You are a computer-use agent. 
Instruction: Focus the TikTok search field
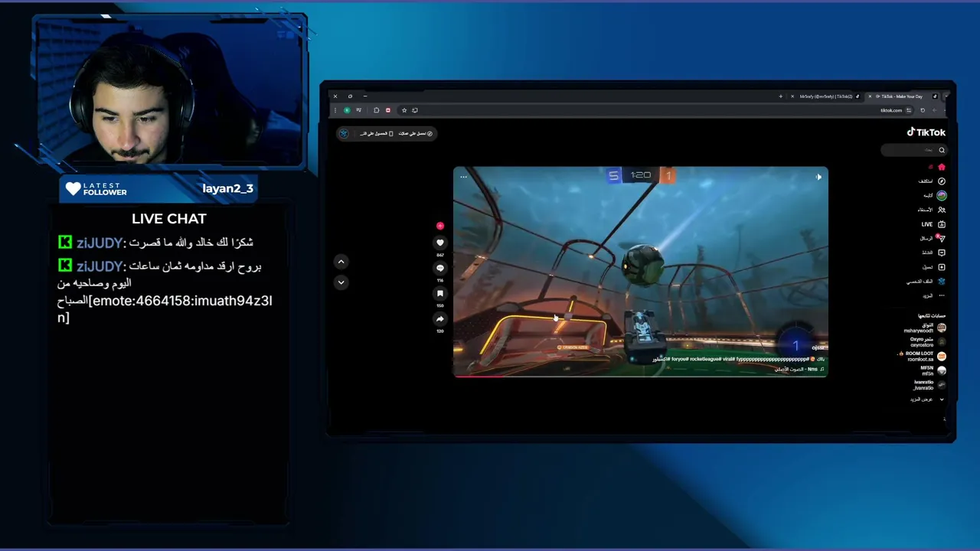click(x=914, y=150)
